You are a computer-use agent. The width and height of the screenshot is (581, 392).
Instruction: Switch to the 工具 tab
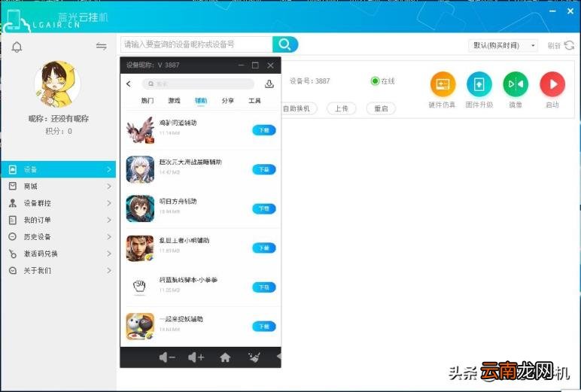tap(254, 100)
